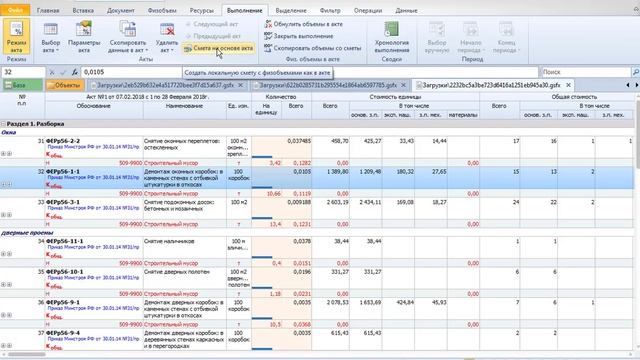Switch to the Данные ribbon tab

point(406,11)
